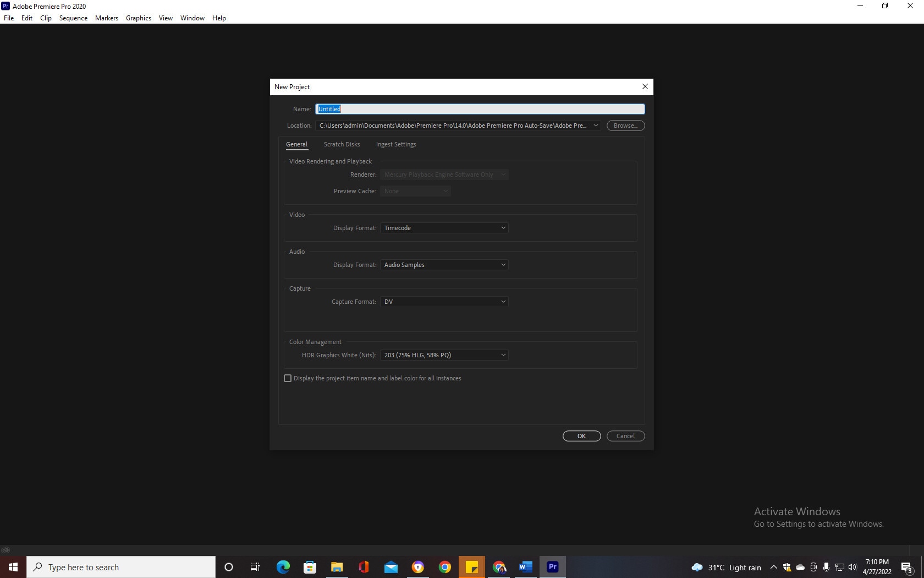Show hidden system tray icons
Image resolution: width=924 pixels, height=578 pixels.
773,567
